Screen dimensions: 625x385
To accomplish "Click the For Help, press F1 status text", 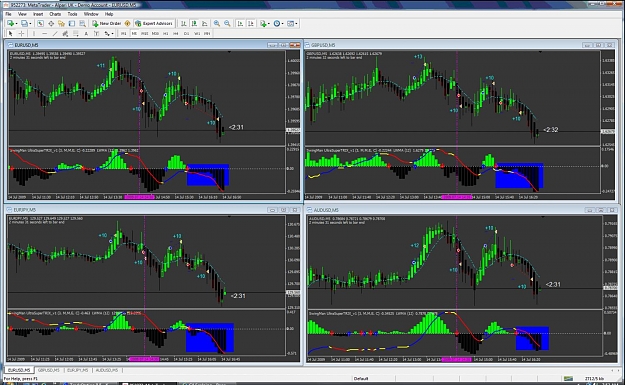I will 21,378.
